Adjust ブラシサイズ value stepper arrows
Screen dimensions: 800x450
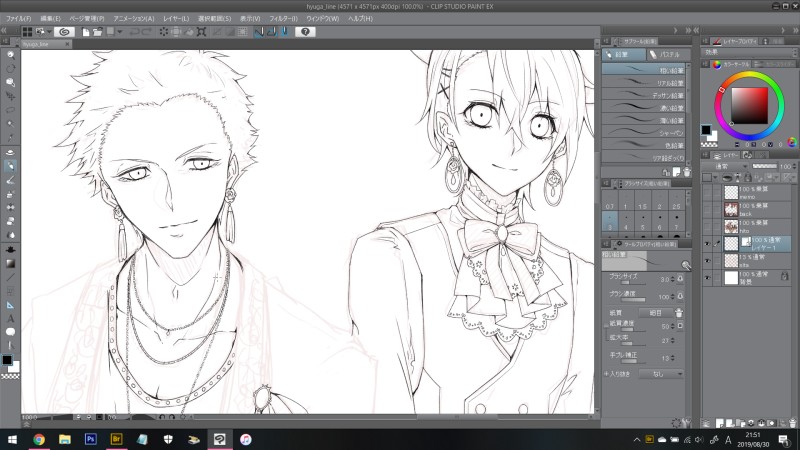tap(673, 279)
